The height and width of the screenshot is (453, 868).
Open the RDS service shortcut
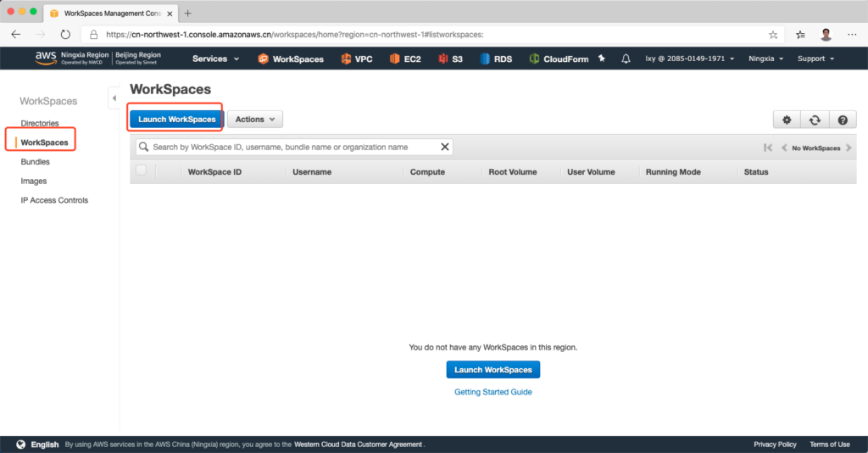497,59
